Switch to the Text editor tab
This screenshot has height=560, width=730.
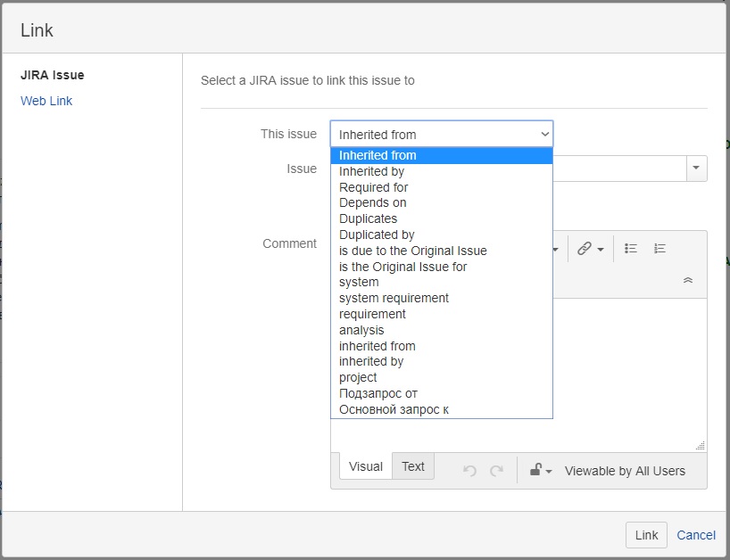(x=413, y=466)
